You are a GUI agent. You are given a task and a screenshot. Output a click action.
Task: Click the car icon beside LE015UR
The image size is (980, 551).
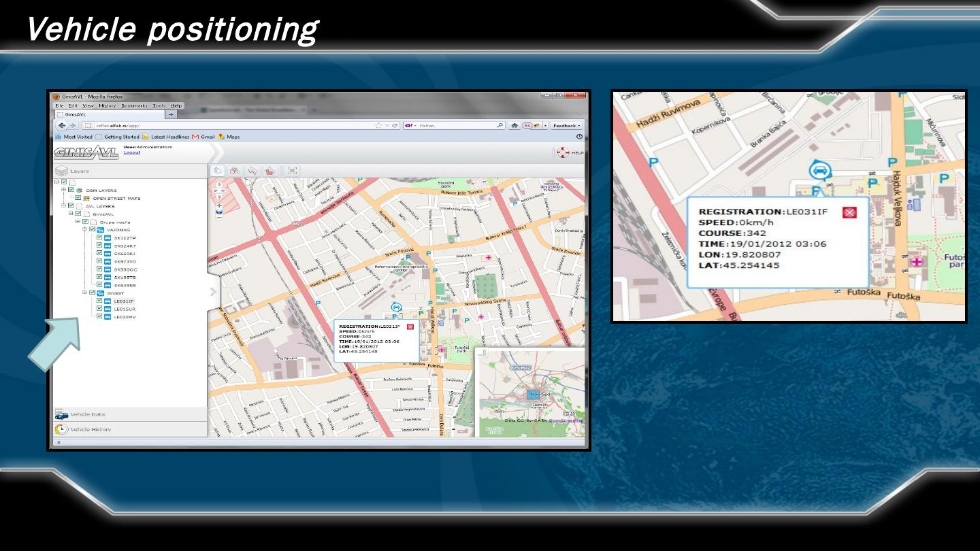click(x=108, y=309)
